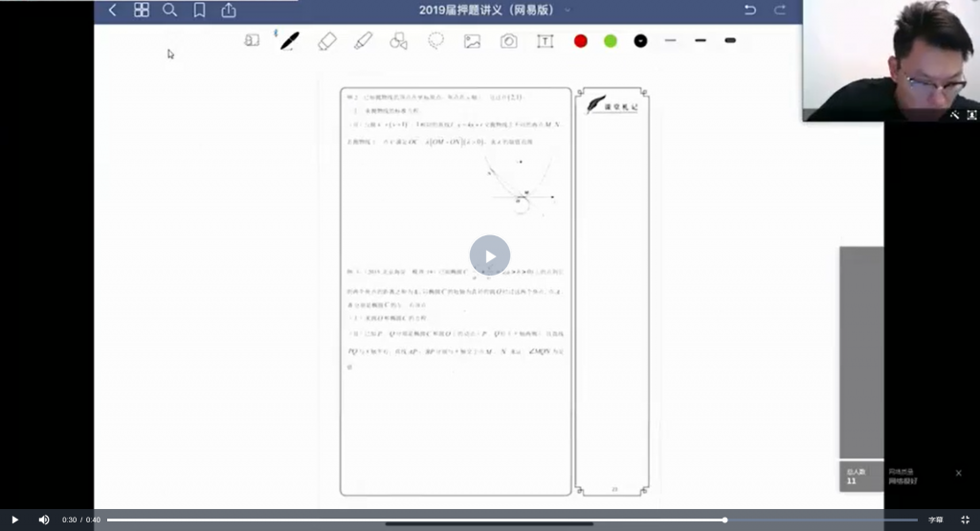
Task: Open the thumbnail grid view
Action: [x=142, y=11]
